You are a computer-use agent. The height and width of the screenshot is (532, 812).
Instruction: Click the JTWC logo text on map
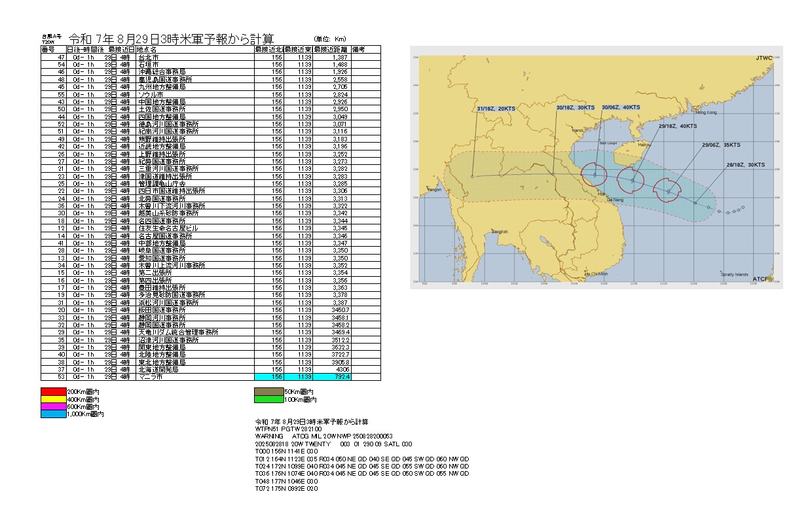[x=764, y=59]
